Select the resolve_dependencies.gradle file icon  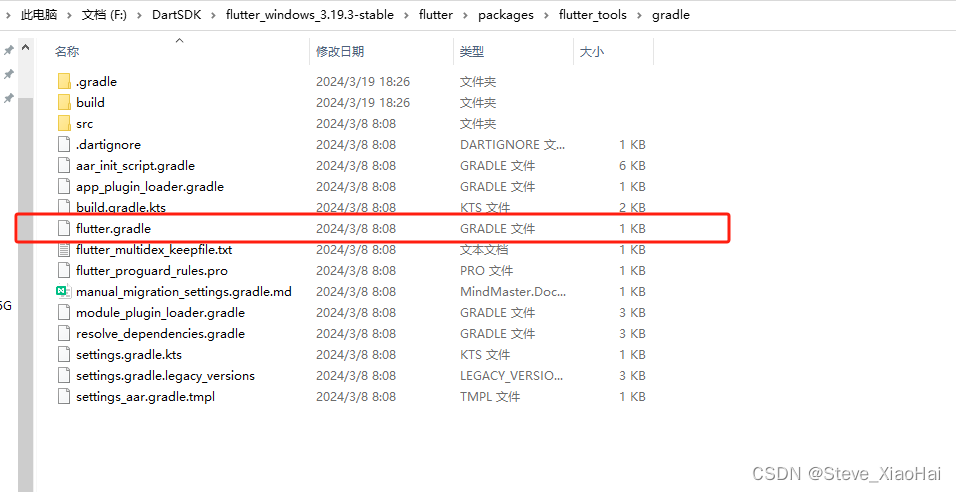64,333
